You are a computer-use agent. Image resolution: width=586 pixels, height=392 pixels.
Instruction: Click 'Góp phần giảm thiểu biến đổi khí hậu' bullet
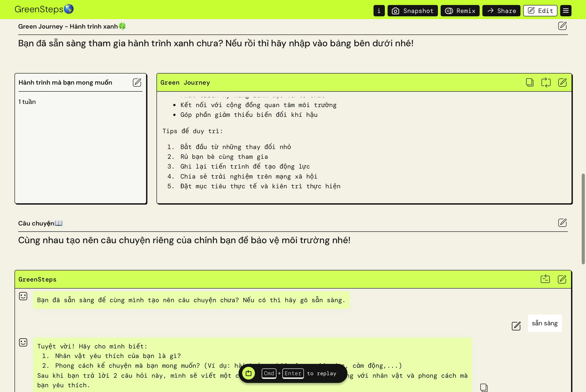249,115
